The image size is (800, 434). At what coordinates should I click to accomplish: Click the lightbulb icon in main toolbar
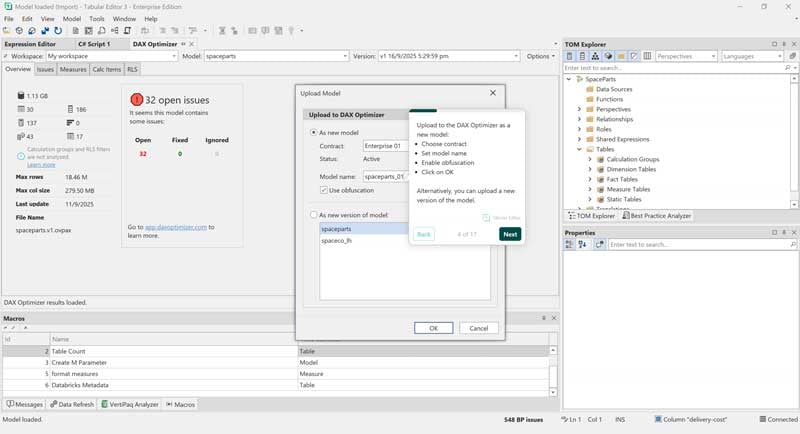coord(291,31)
